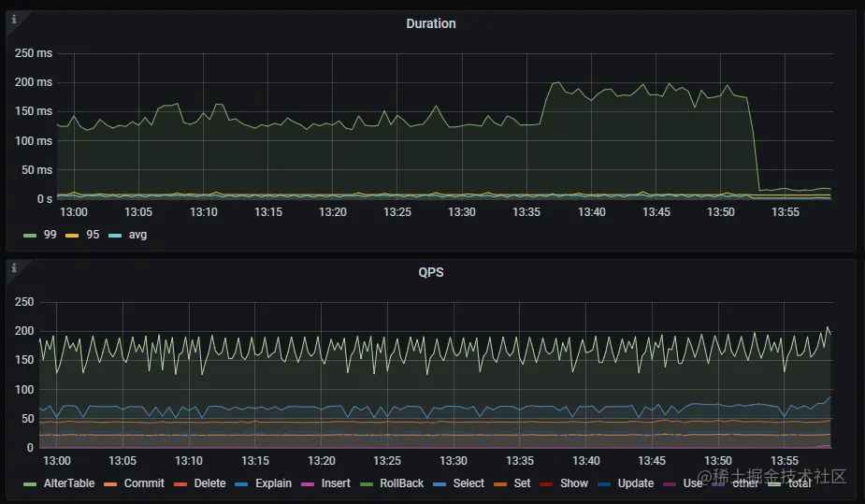Click the RollBack legend entry

[401, 483]
